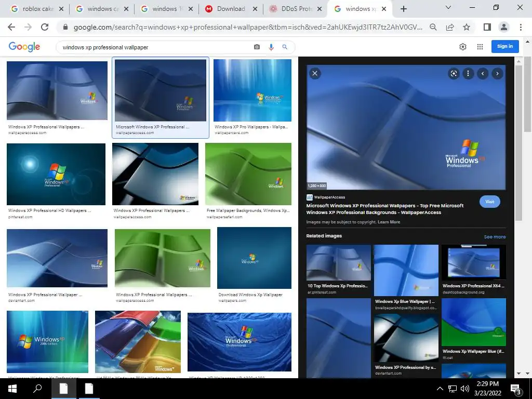
Task: Click the Google logo
Action: tap(24, 47)
